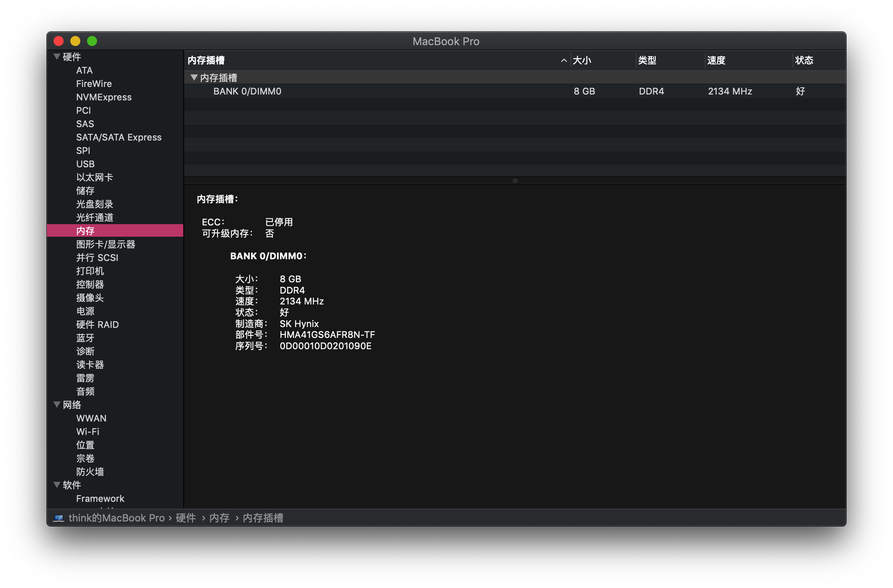Click 硬件 in the bottom path bar
The height and width of the screenshot is (588, 893).
(186, 518)
